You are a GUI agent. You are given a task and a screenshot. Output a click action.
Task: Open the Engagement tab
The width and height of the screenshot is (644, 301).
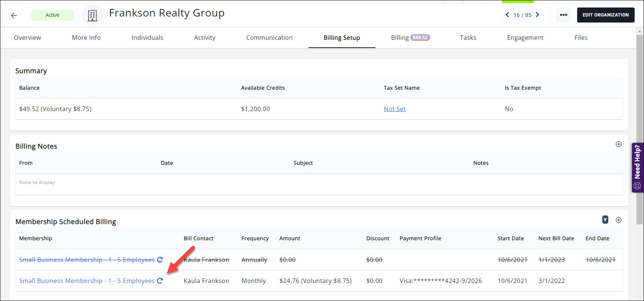click(525, 38)
